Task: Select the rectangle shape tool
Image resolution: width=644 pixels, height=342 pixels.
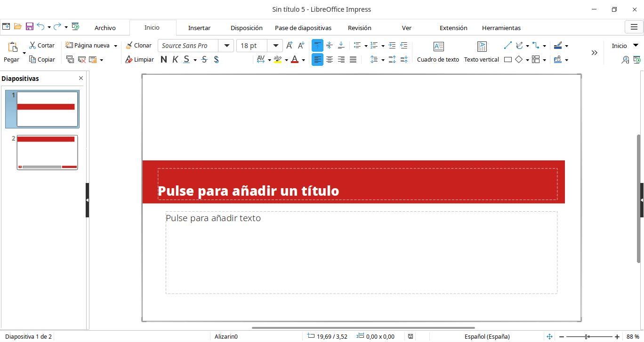Action: (x=508, y=60)
